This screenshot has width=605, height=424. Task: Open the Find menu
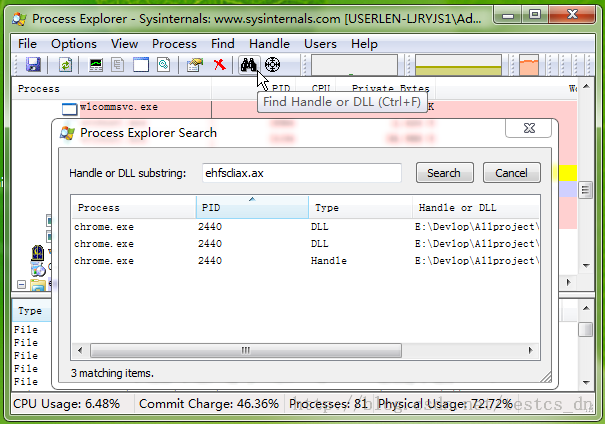tap(223, 44)
